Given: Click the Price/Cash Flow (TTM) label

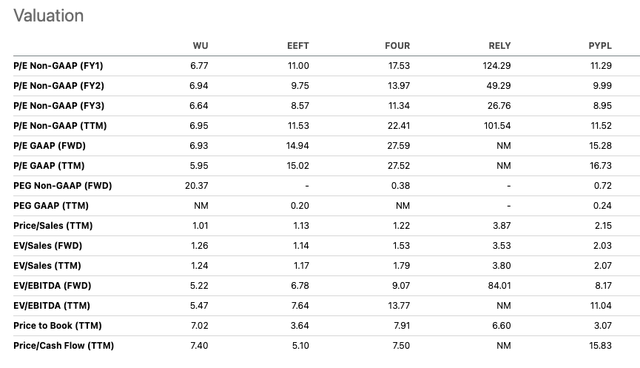Looking at the screenshot, I should coord(64,346).
